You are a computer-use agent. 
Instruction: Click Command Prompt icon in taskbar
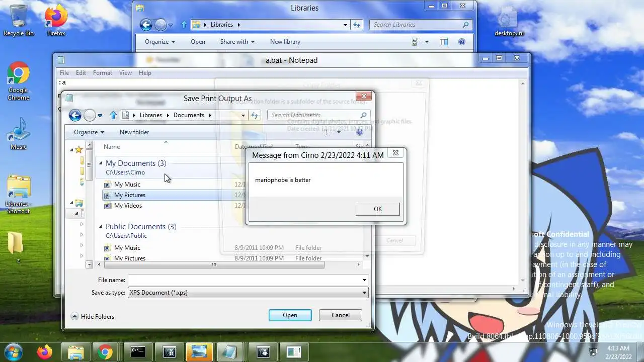137,352
